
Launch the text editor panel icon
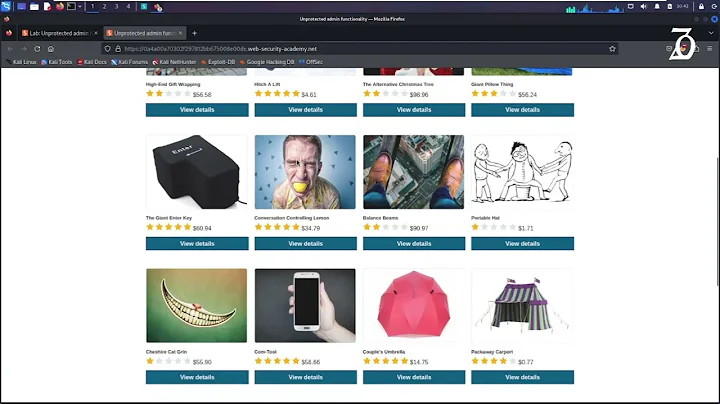[47, 7]
